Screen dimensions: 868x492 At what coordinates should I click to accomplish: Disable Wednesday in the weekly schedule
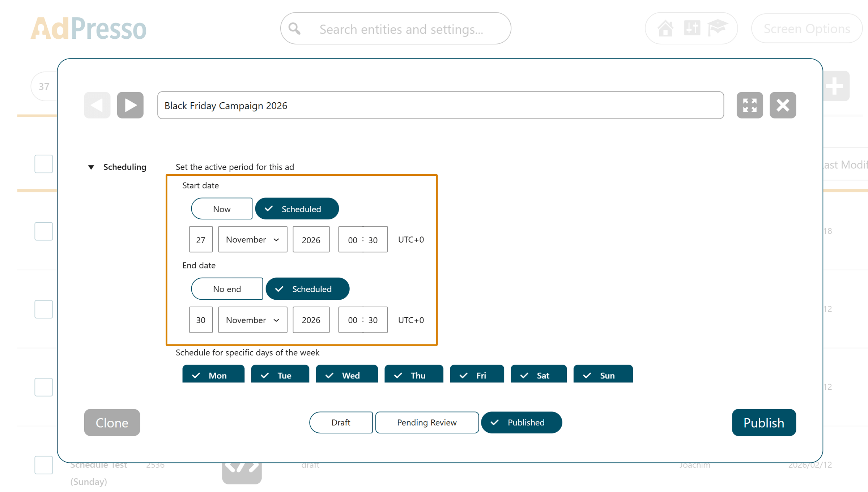pyautogui.click(x=346, y=375)
